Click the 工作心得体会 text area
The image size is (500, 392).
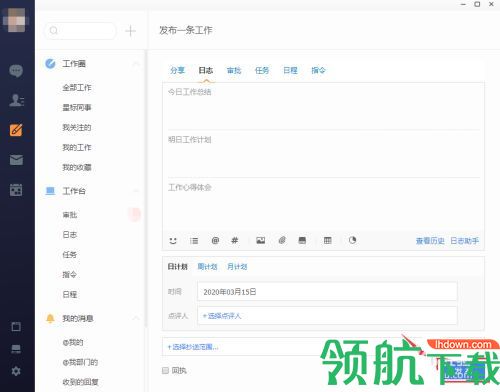[323, 204]
